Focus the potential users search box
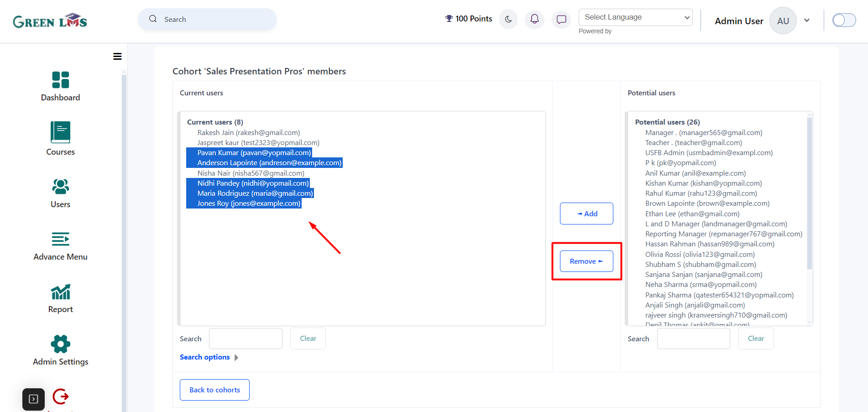868x412 pixels. pyautogui.click(x=693, y=339)
